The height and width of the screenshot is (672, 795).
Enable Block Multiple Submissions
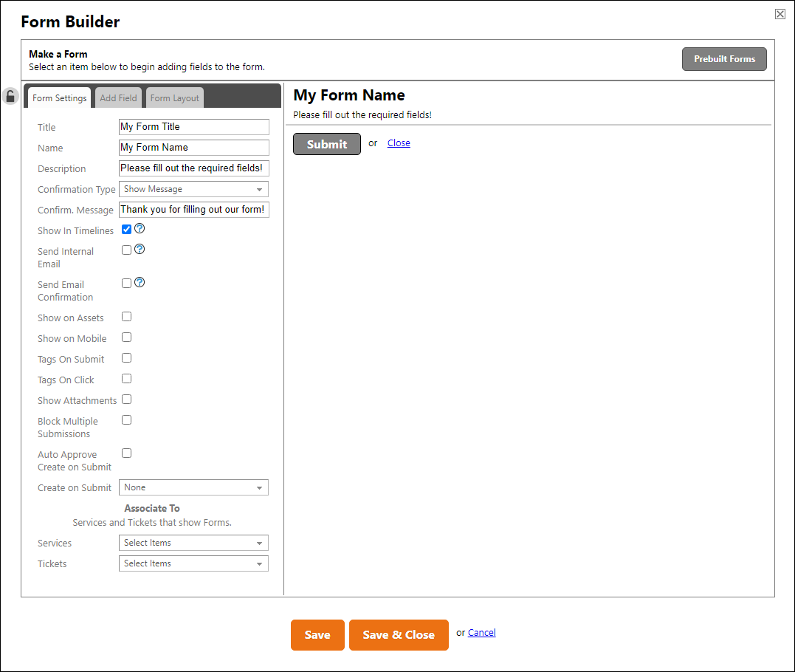coord(126,419)
